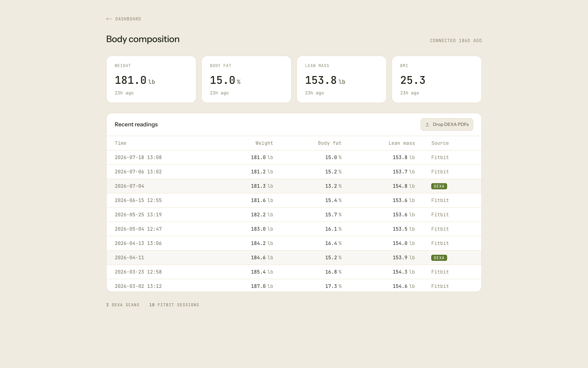This screenshot has width=588, height=368.
Task: Open the Weight 181.0 lb card
Action: tap(151, 79)
